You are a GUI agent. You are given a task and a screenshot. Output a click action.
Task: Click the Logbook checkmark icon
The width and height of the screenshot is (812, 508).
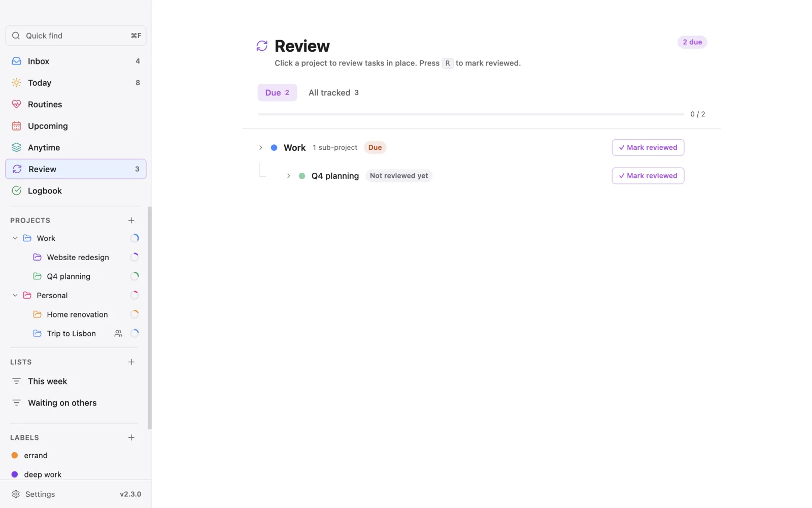(x=17, y=190)
